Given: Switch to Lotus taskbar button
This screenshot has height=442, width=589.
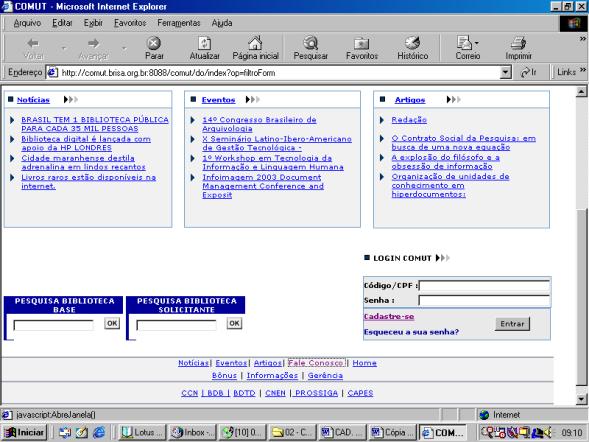Looking at the screenshot, I should [x=141, y=433].
